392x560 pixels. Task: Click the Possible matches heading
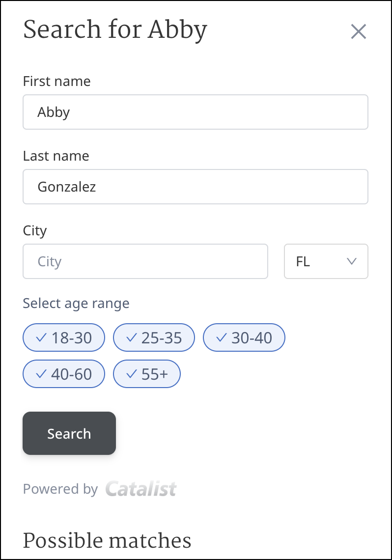107,540
